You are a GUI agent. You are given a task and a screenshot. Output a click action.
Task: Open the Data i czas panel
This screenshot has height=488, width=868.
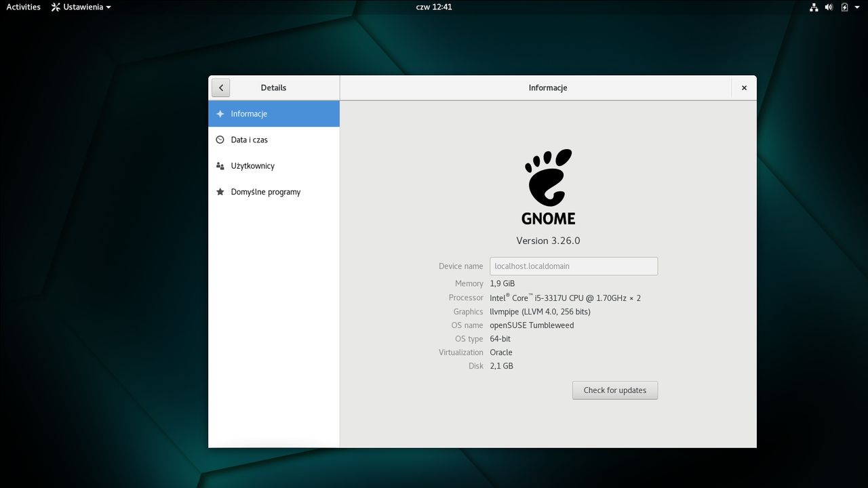[x=274, y=140]
